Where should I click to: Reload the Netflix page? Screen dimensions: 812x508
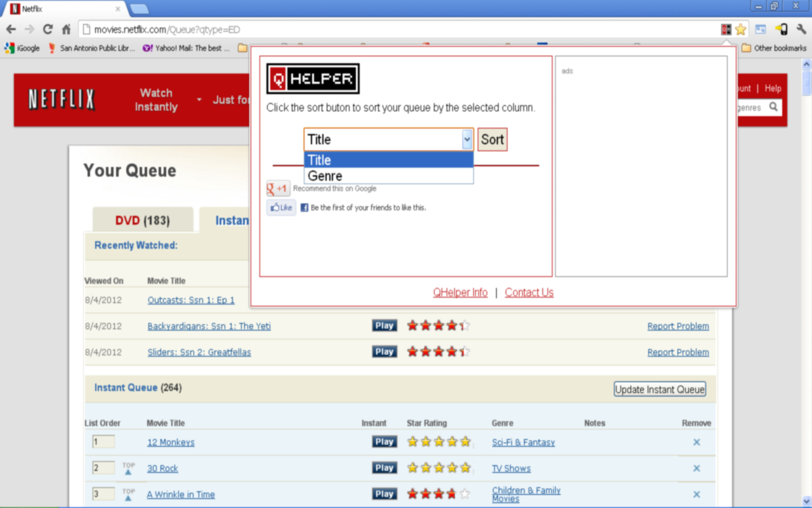pyautogui.click(x=48, y=29)
